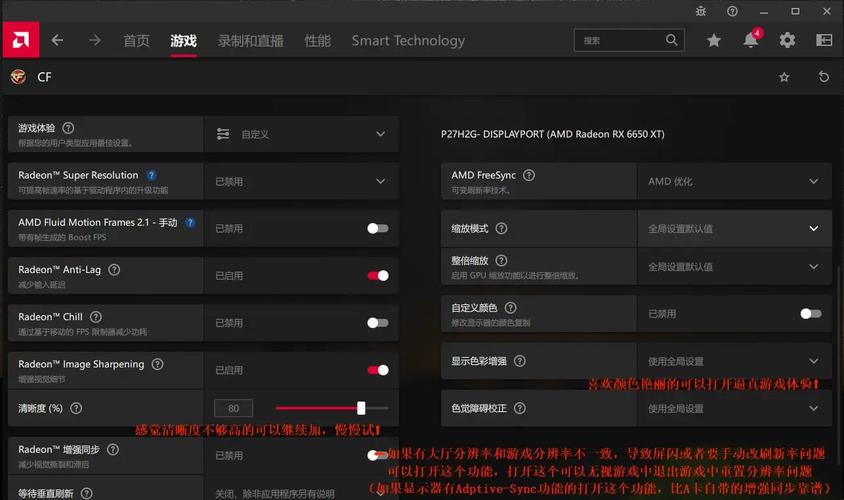This screenshot has width=844, height=500.
Task: Show help for 整倍缩放
Action: pyautogui.click(x=501, y=260)
